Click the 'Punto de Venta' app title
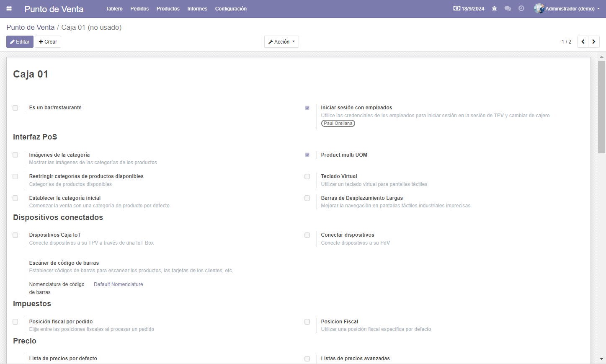Screen dimensions: 606x364 click(x=54, y=9)
